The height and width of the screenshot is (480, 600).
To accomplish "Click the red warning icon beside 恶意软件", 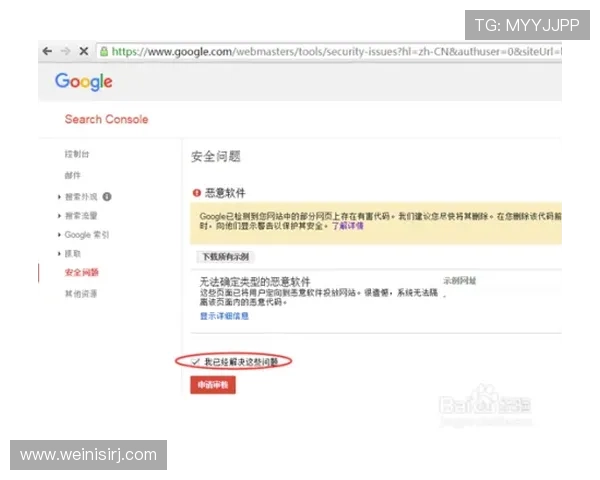I will (x=197, y=193).
